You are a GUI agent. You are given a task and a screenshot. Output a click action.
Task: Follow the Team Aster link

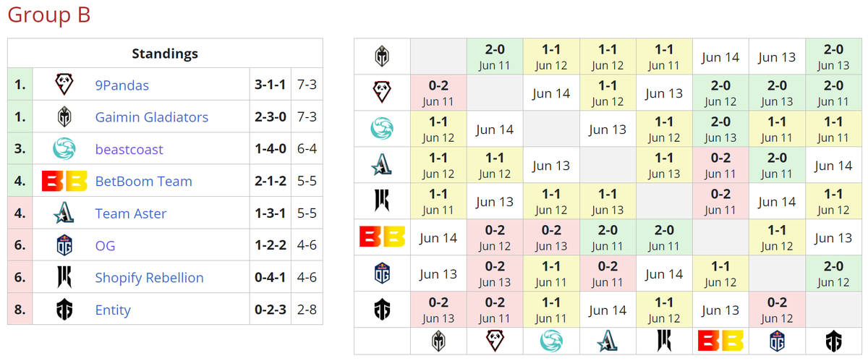(x=130, y=213)
